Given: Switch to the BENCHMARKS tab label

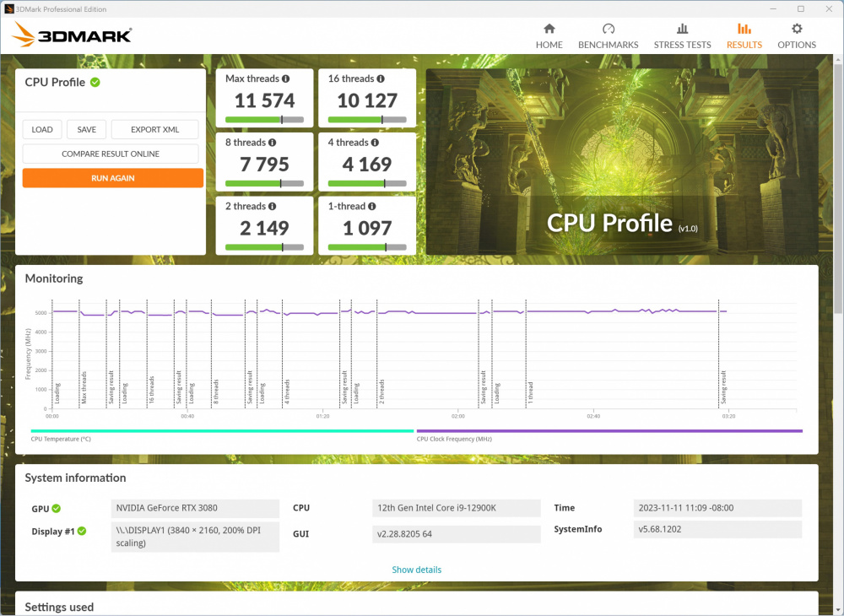Looking at the screenshot, I should [x=609, y=45].
